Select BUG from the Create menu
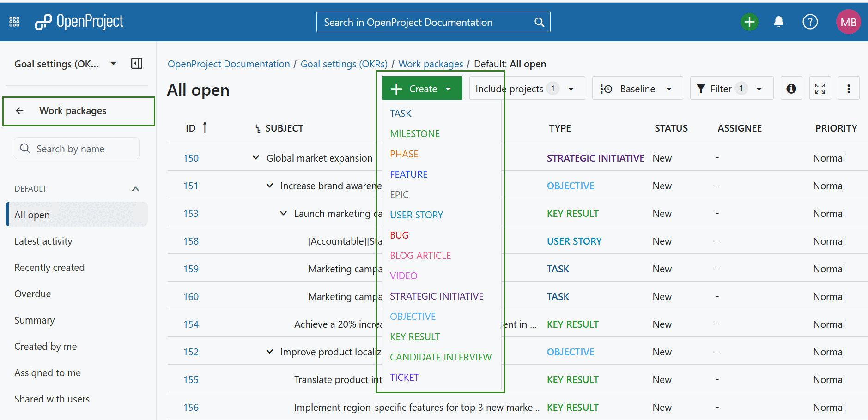 click(399, 235)
